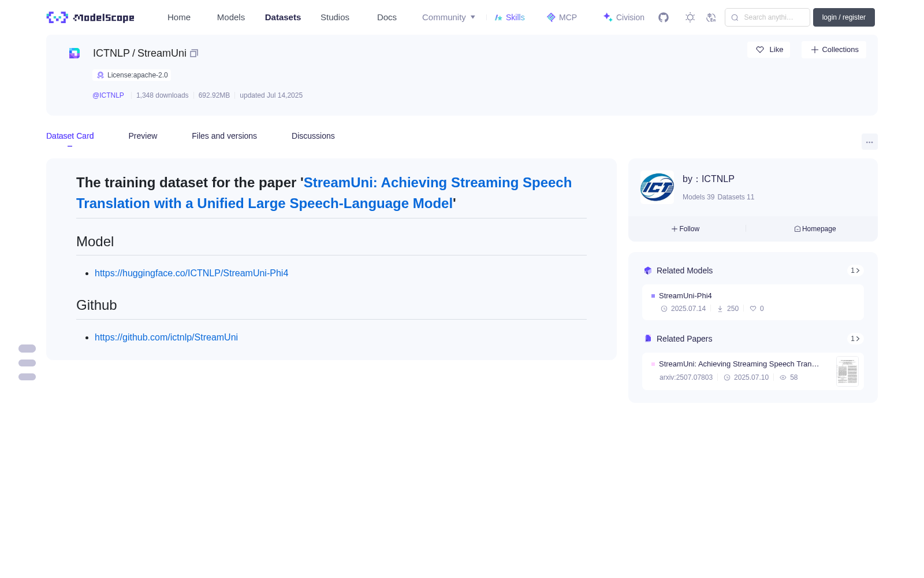Click the first floating sidebar pill
924x578 pixels.
click(x=27, y=349)
